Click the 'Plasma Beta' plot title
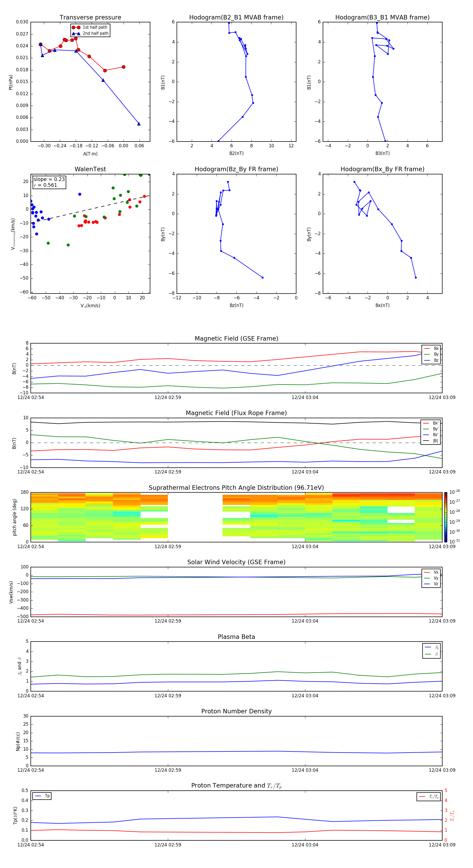The width and height of the screenshot is (473, 868). pos(236,637)
